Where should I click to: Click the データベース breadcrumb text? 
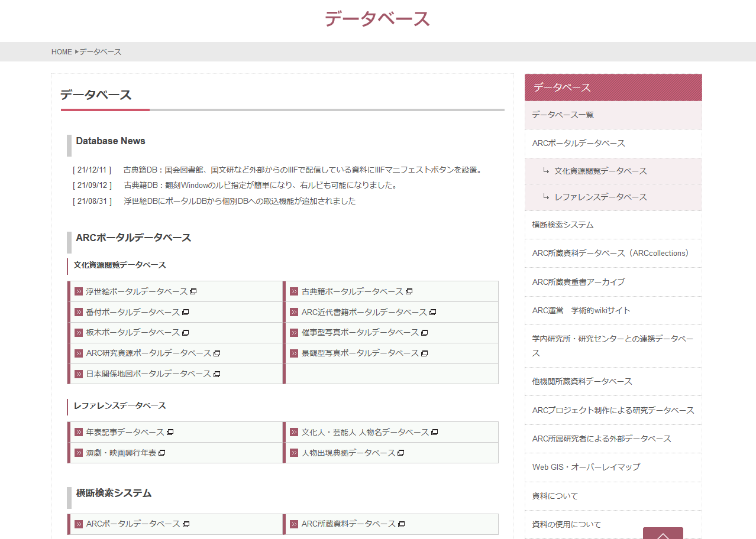(x=101, y=52)
